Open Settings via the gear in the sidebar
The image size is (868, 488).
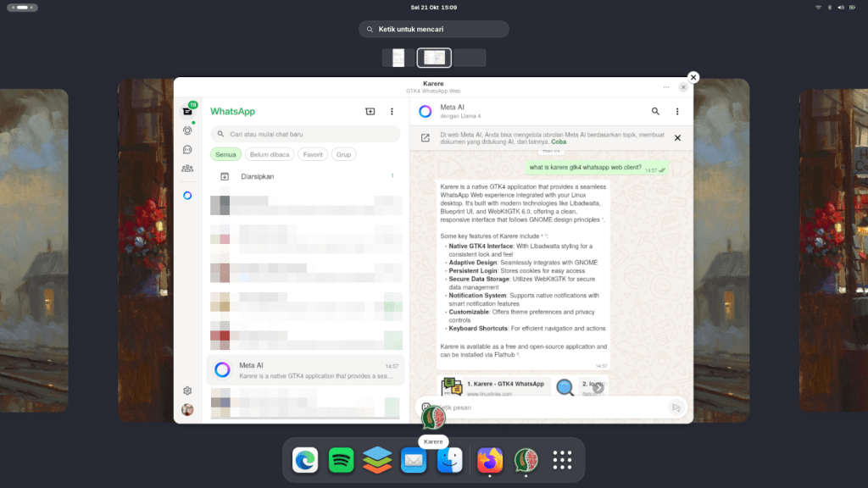pyautogui.click(x=186, y=390)
